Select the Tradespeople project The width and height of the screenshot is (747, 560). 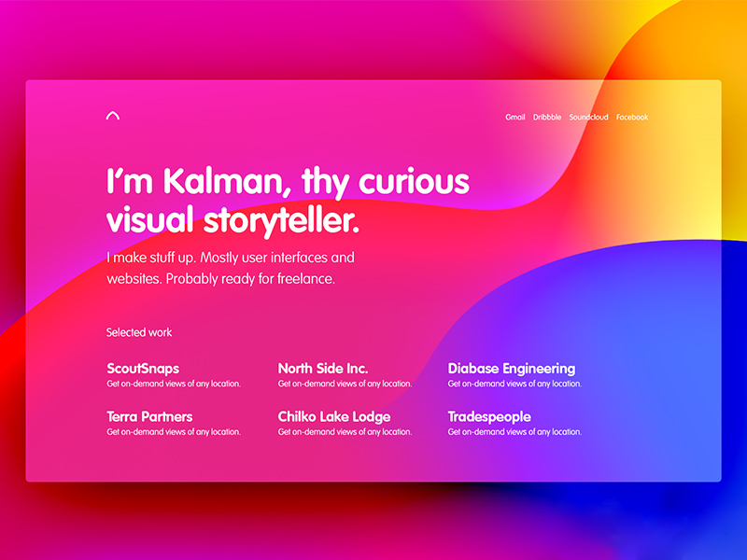pos(490,417)
